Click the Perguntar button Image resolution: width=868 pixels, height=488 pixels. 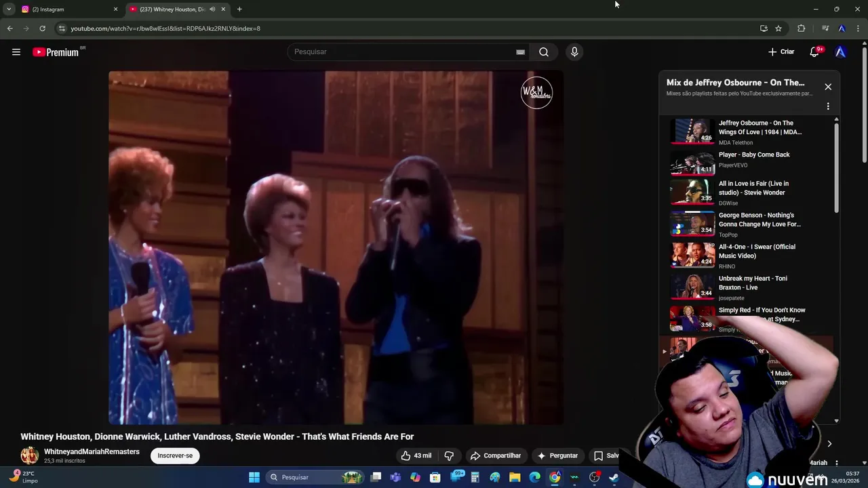557,455
